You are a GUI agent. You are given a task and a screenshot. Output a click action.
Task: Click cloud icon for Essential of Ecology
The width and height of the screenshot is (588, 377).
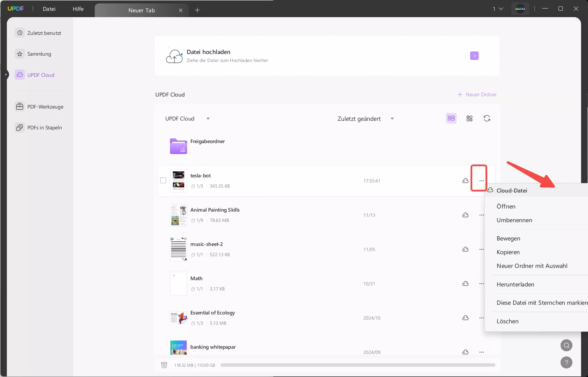465,318
